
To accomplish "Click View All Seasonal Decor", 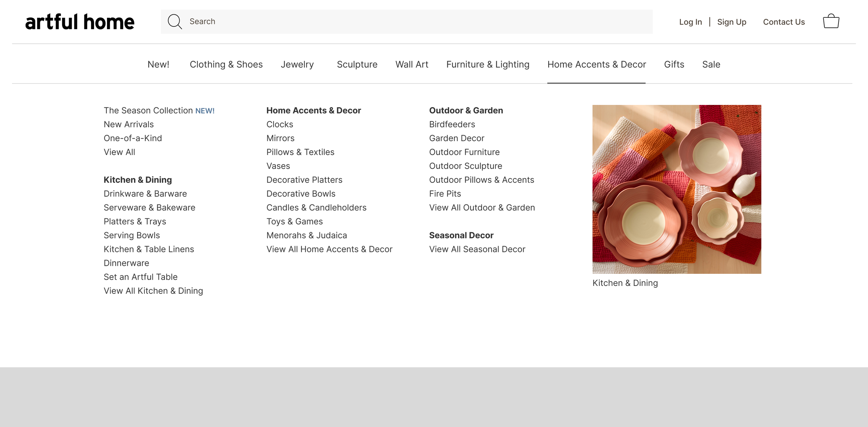I will pos(477,249).
